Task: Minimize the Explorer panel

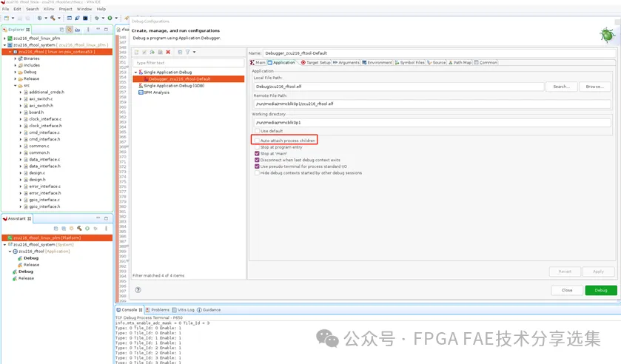Action: (98, 30)
